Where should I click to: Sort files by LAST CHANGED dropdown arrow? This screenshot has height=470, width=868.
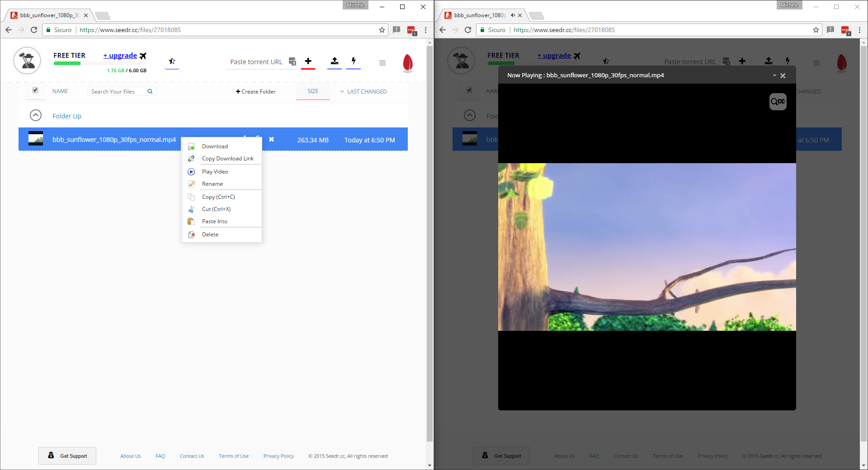tap(342, 92)
